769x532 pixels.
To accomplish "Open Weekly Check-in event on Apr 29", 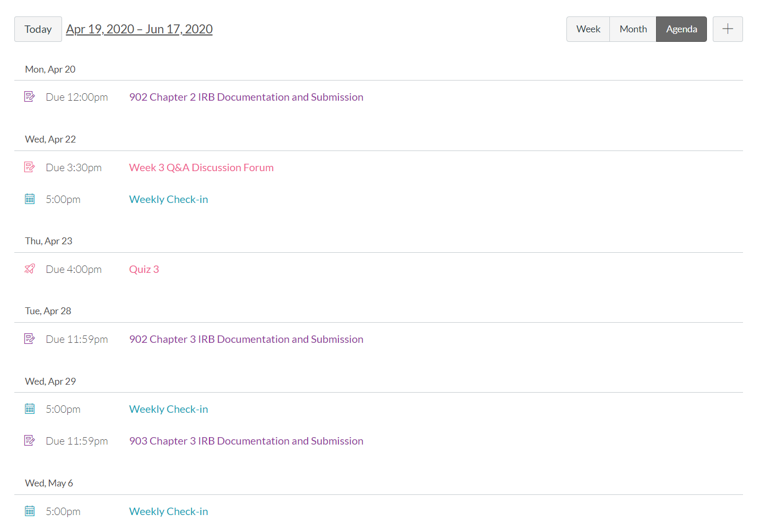I will (x=169, y=409).
